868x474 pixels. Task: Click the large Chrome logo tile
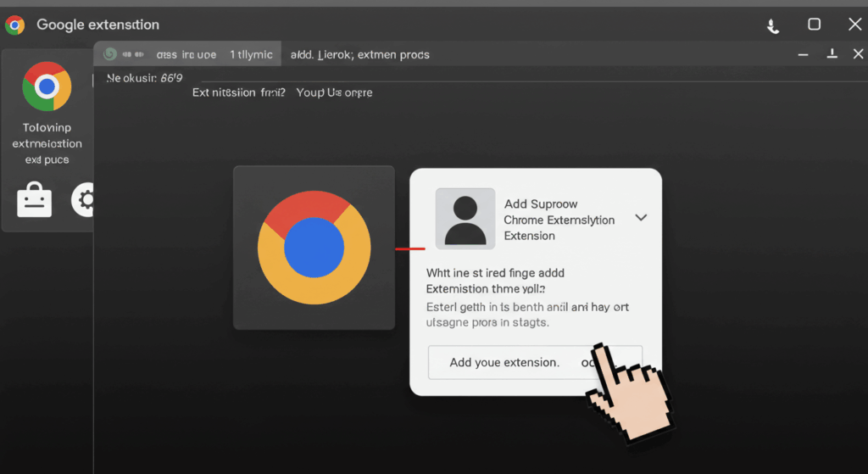click(314, 248)
